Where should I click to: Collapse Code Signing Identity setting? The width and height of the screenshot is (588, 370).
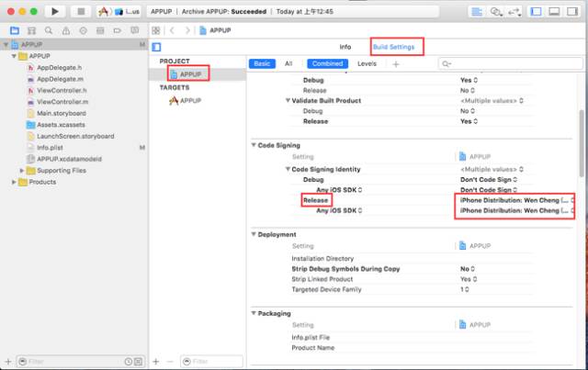tap(288, 169)
